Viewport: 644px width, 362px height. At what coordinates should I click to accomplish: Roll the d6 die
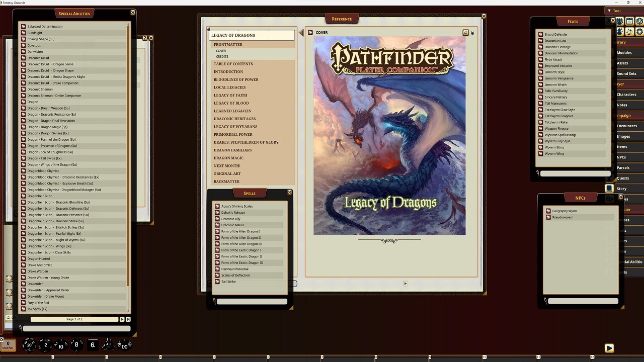92,344
